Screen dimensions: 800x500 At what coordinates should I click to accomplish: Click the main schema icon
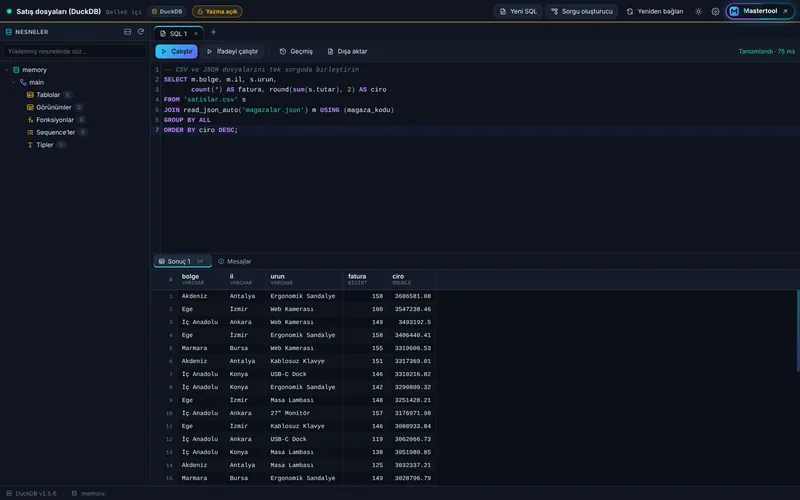[23, 82]
